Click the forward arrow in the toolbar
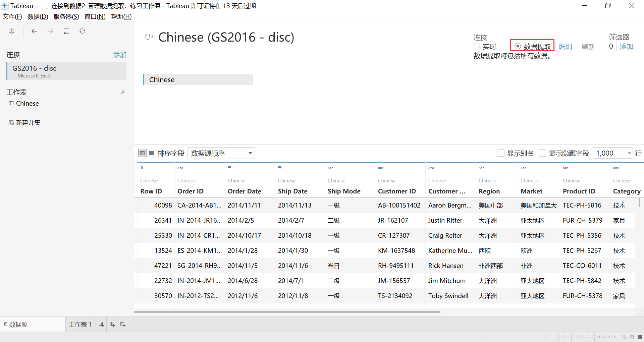644x342 pixels. [x=50, y=31]
